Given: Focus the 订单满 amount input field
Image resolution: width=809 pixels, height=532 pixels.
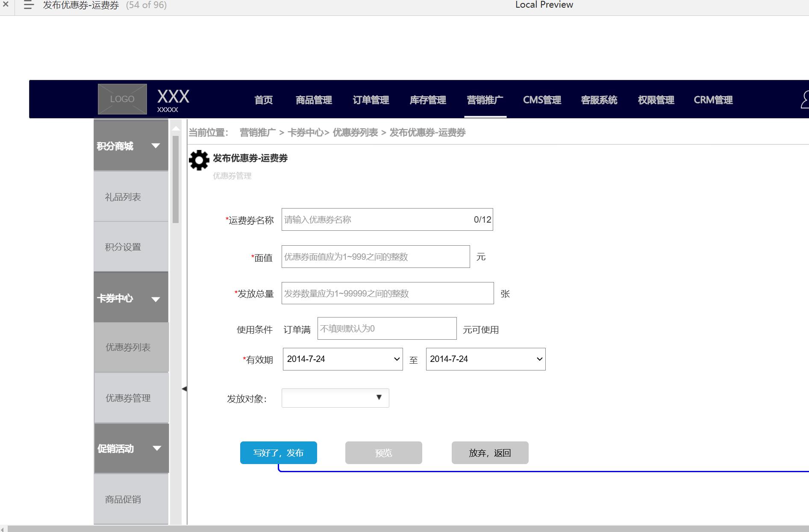Looking at the screenshot, I should (387, 329).
